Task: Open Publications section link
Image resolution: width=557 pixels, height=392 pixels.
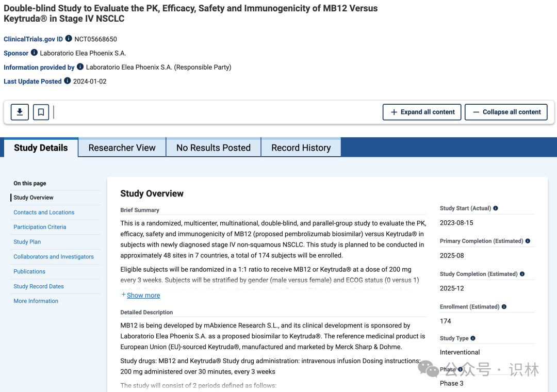Action: coord(29,271)
